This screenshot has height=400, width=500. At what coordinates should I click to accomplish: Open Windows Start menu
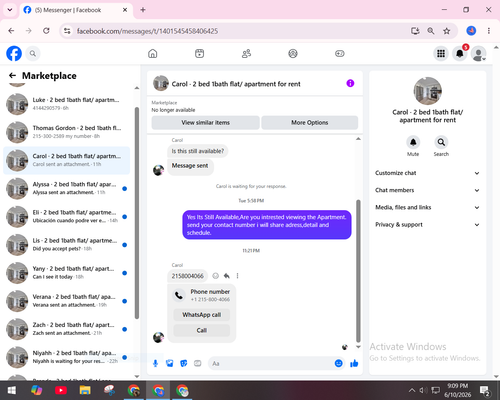coord(12,390)
